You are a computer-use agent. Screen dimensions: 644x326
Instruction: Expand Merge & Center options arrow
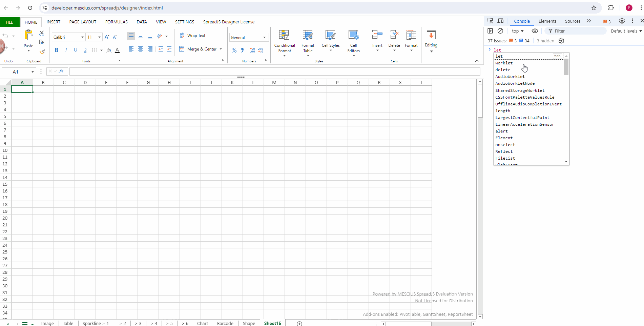pos(221,49)
